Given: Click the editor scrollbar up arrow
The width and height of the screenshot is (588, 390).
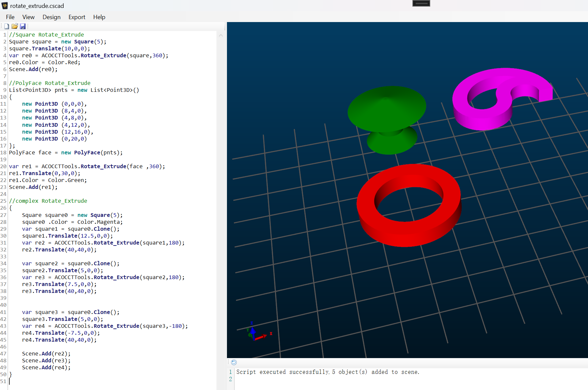Looking at the screenshot, I should coord(221,35).
